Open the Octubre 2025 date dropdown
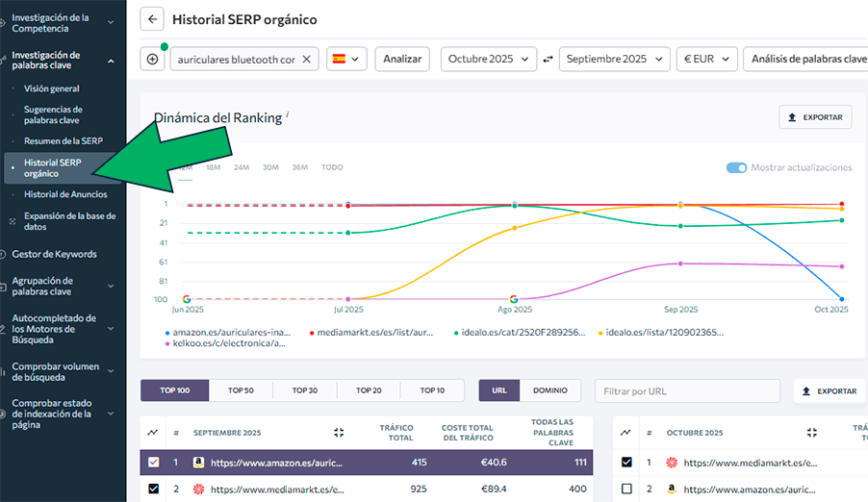Viewport: 868px width, 502px height. point(488,59)
